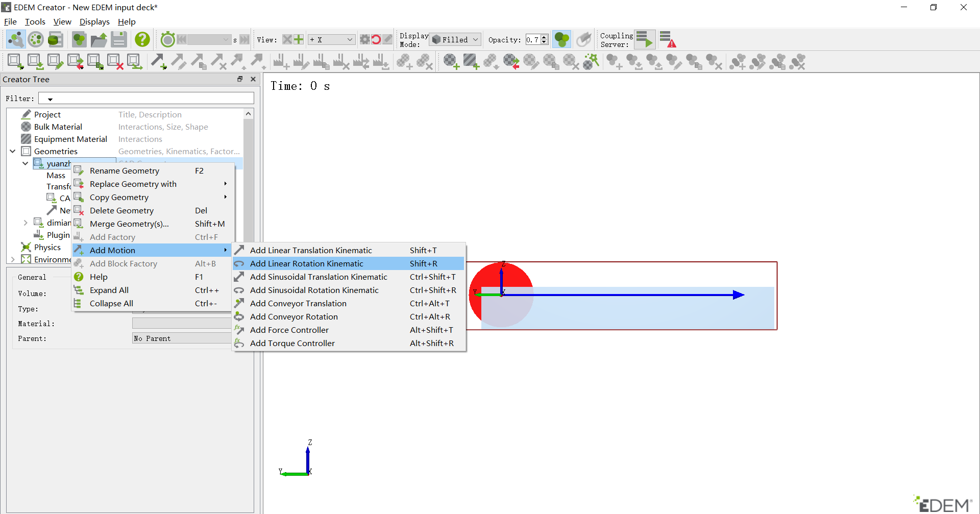Collapse the yuanzh geometry node

coord(26,163)
